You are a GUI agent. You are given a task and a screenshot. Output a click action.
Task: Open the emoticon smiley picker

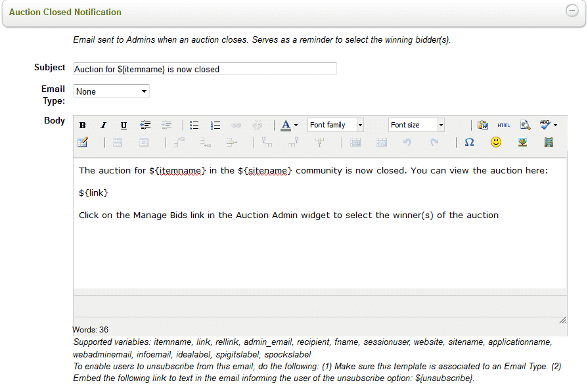[496, 142]
